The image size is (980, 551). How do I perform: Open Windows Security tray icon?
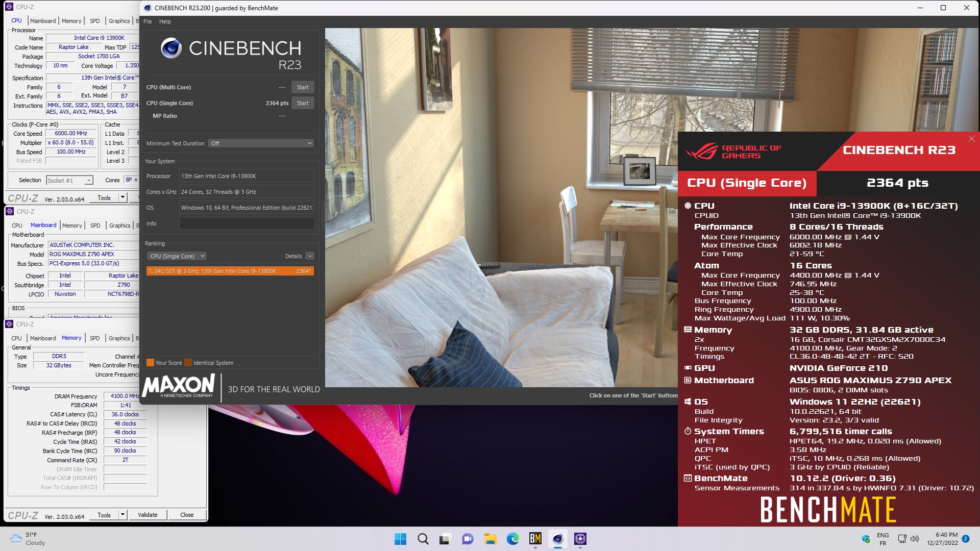(866, 539)
